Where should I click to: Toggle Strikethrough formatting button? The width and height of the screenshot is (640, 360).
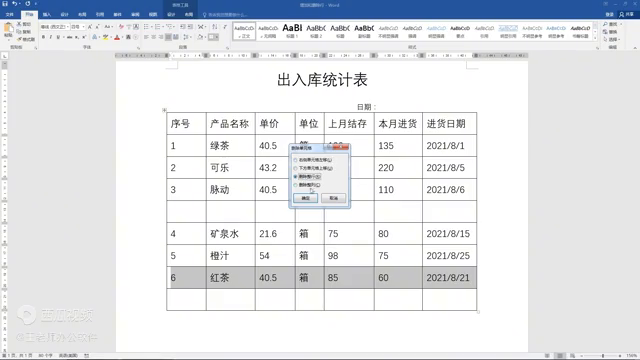[69, 37]
